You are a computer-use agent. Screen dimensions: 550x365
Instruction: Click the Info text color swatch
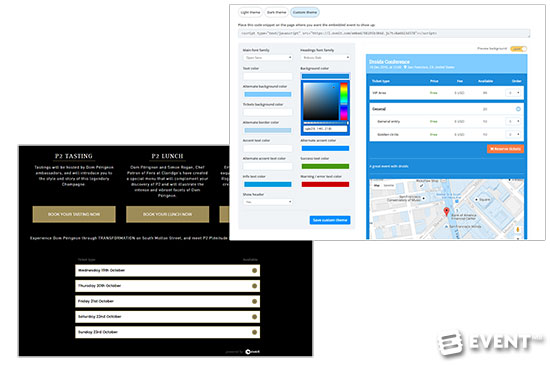point(268,184)
